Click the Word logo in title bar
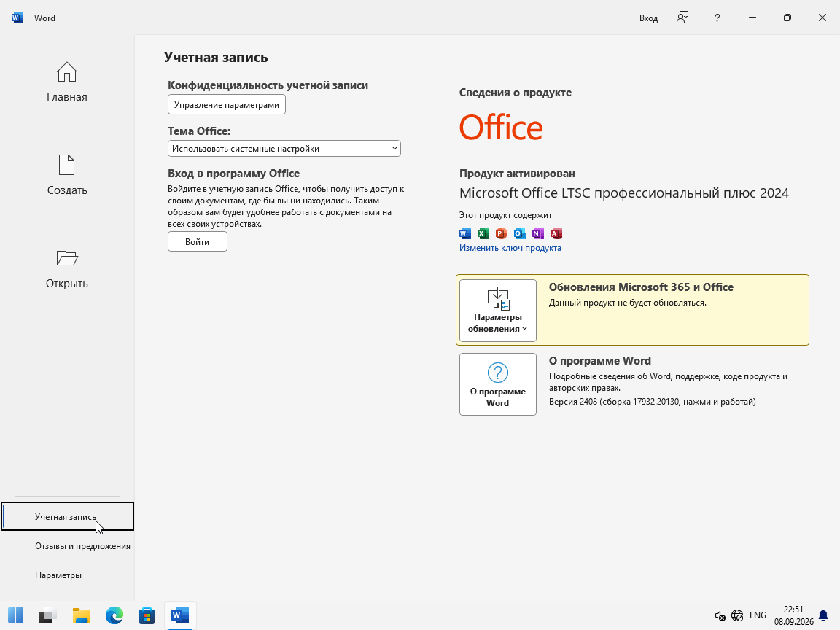 click(17, 17)
